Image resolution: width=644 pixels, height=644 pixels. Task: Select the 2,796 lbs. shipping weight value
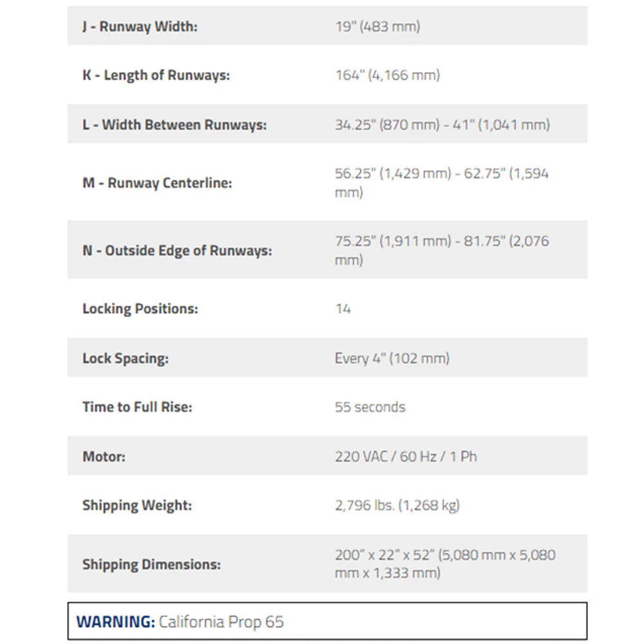pyautogui.click(x=397, y=505)
